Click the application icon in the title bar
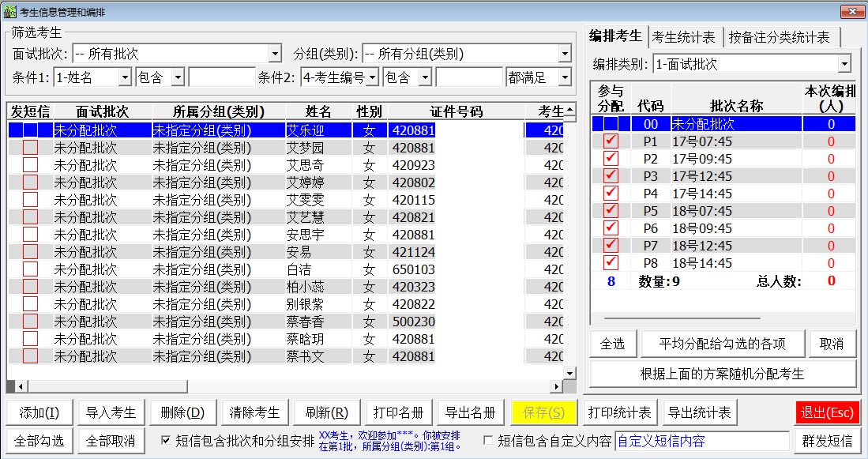Screen dimensions: 868x459 11,11
